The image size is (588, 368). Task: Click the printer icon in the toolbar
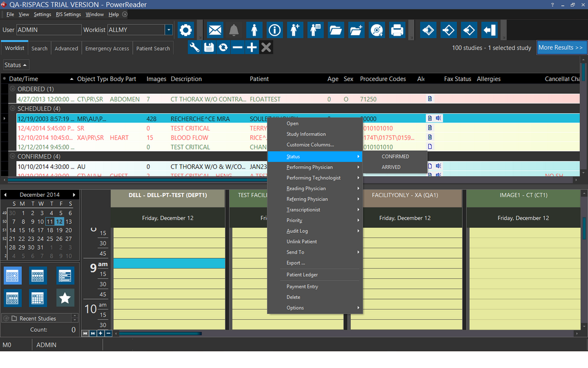(x=396, y=30)
